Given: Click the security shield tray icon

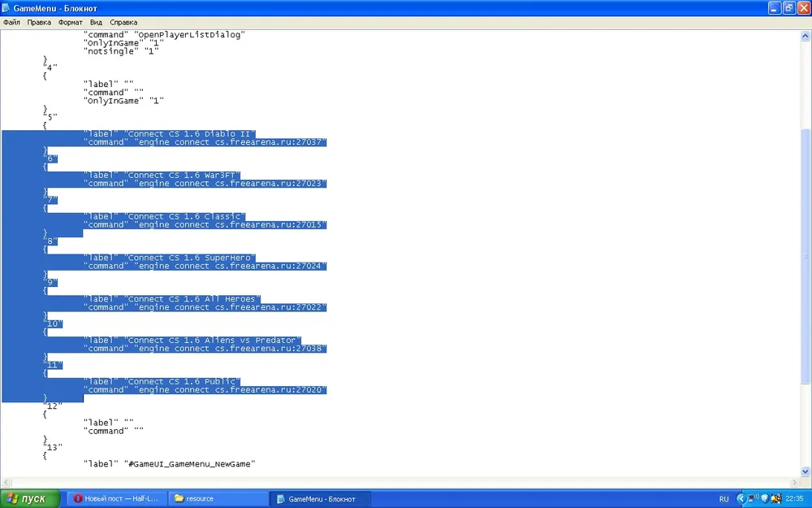Looking at the screenshot, I should [764, 499].
